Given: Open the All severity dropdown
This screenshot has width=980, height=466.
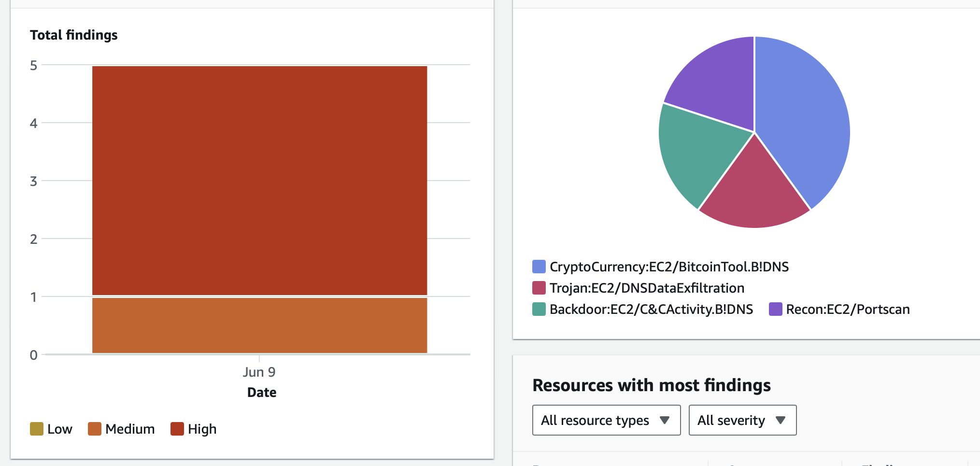Looking at the screenshot, I should 742,420.
